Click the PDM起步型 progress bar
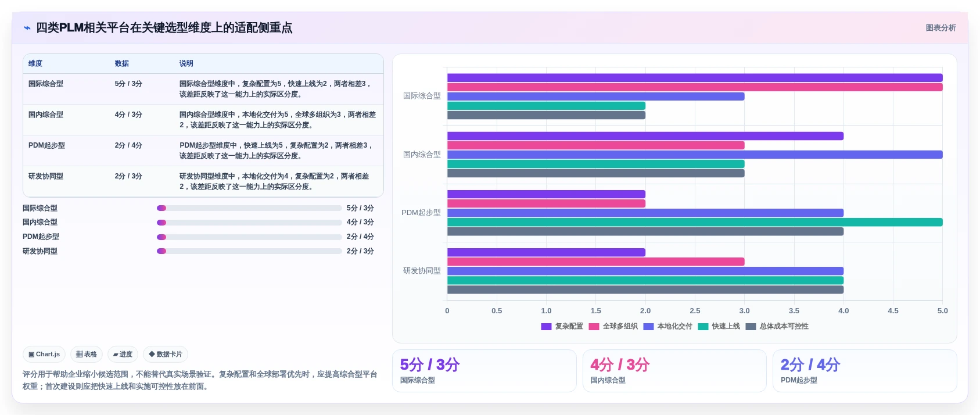 (x=249, y=237)
